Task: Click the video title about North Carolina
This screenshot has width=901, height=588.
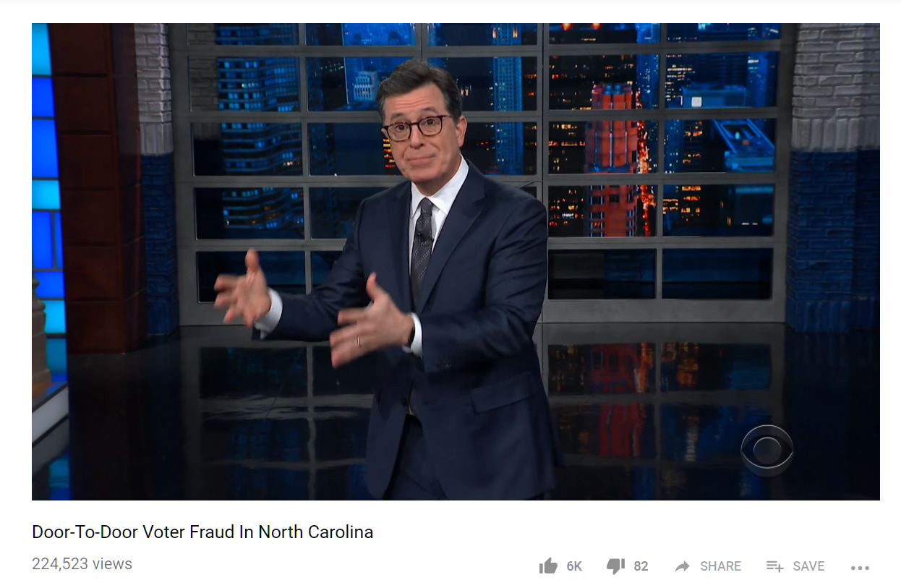Action: tap(202, 532)
